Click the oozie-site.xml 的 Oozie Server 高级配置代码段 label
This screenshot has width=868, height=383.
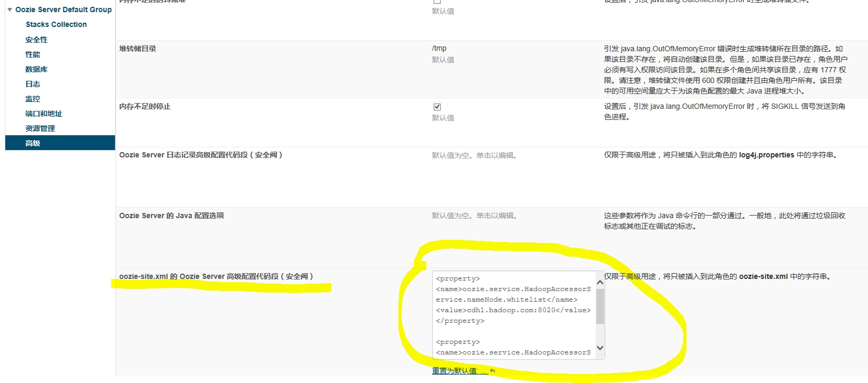(x=216, y=276)
